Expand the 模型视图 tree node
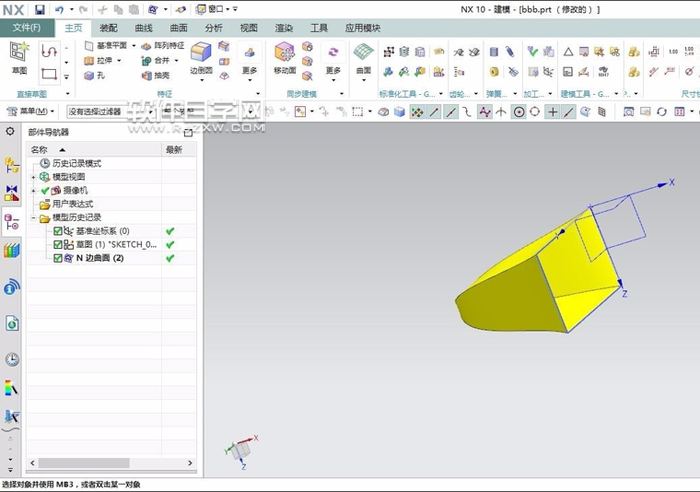700x492 pixels. pos(34,177)
